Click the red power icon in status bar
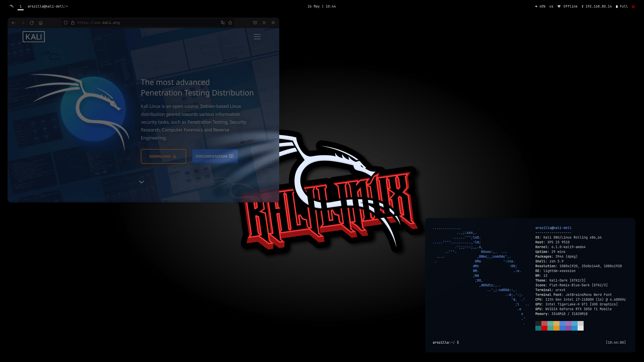 [633, 6]
